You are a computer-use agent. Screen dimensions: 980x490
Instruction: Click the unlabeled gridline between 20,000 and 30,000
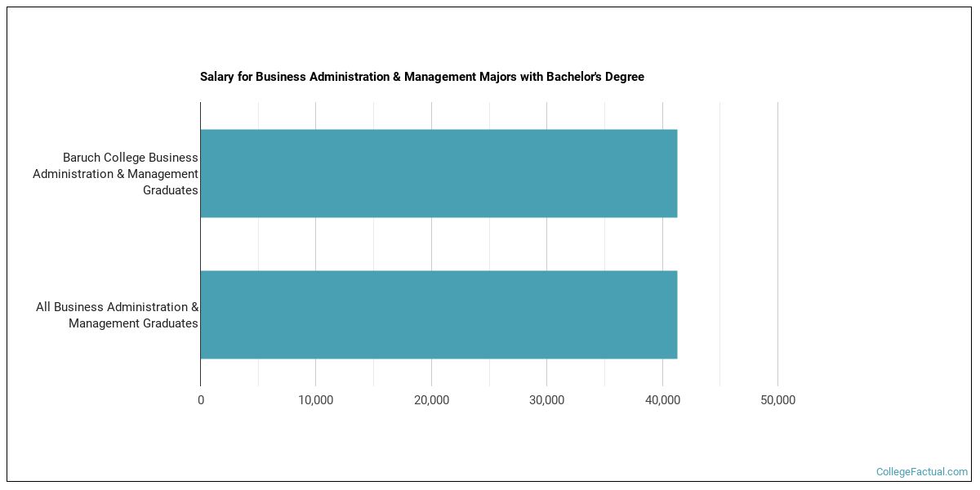pos(489,243)
